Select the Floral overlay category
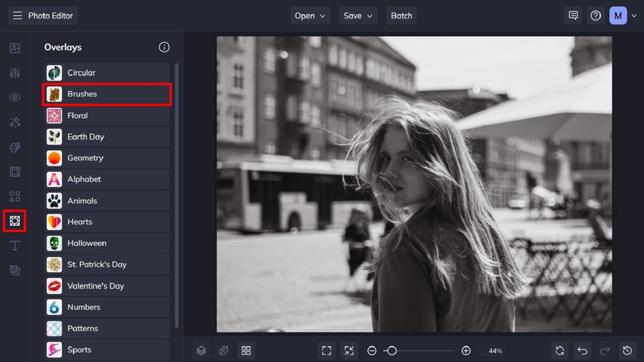The height and width of the screenshot is (362, 644). [107, 115]
